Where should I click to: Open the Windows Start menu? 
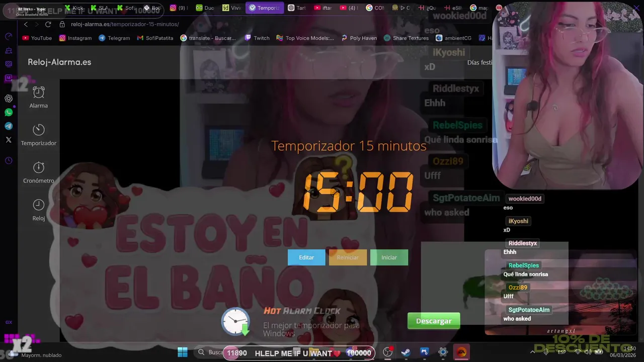click(x=183, y=352)
